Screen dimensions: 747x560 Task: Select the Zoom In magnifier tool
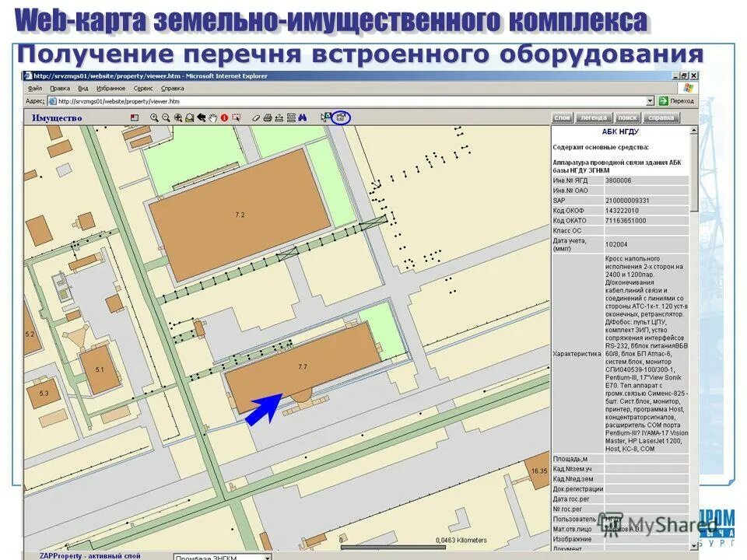[156, 117]
